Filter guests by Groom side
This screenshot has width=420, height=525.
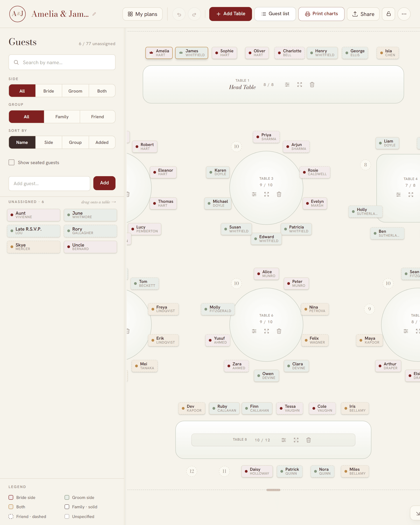[x=75, y=91]
